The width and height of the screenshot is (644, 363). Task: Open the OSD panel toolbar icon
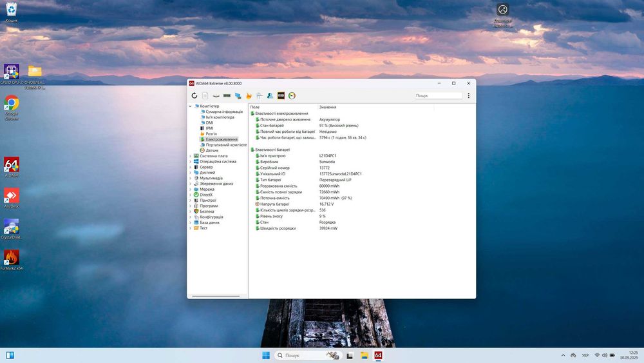click(x=281, y=95)
